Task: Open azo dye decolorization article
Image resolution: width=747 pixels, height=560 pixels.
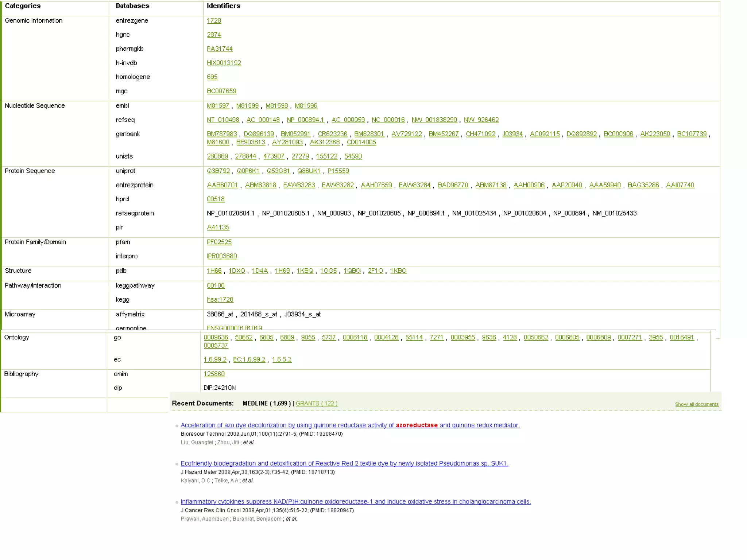Action: [350, 425]
